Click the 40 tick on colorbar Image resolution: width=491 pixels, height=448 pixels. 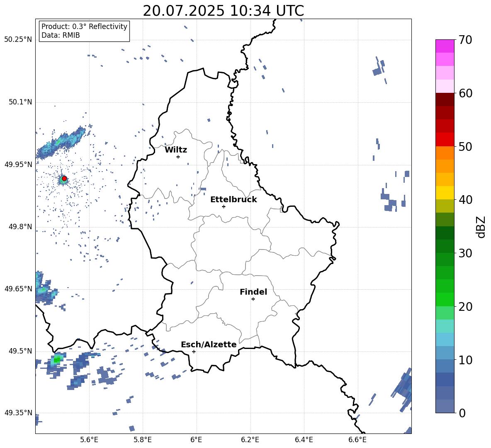pyautogui.click(x=465, y=200)
